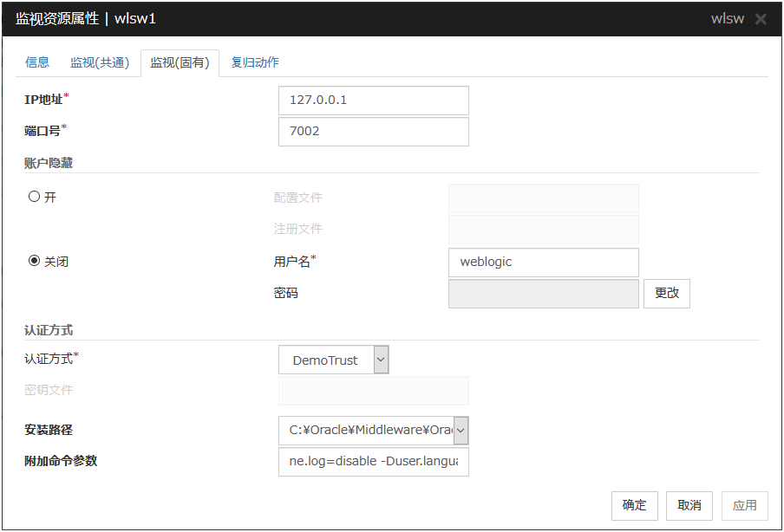Viewport: 784px width, 532px height.
Task: Click the 配置文件 text field
Action: [543, 198]
